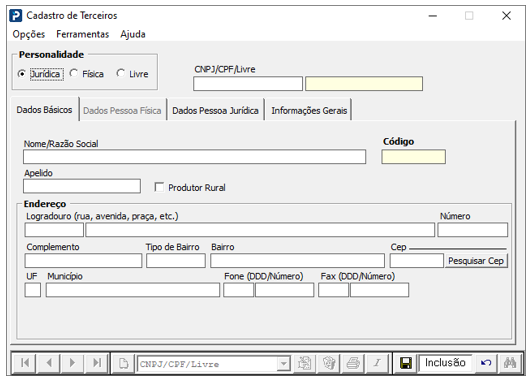Click the Complemento input field
The height and width of the screenshot is (384, 532).
point(83,261)
